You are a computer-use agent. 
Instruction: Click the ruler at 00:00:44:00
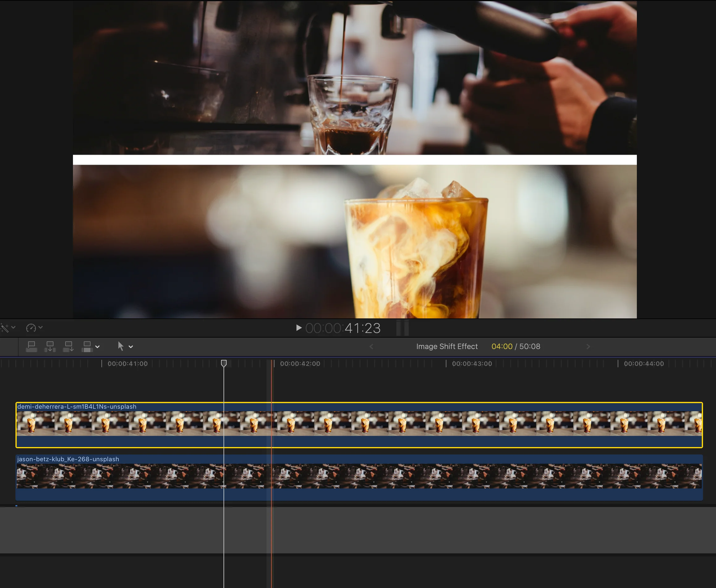[x=644, y=364]
